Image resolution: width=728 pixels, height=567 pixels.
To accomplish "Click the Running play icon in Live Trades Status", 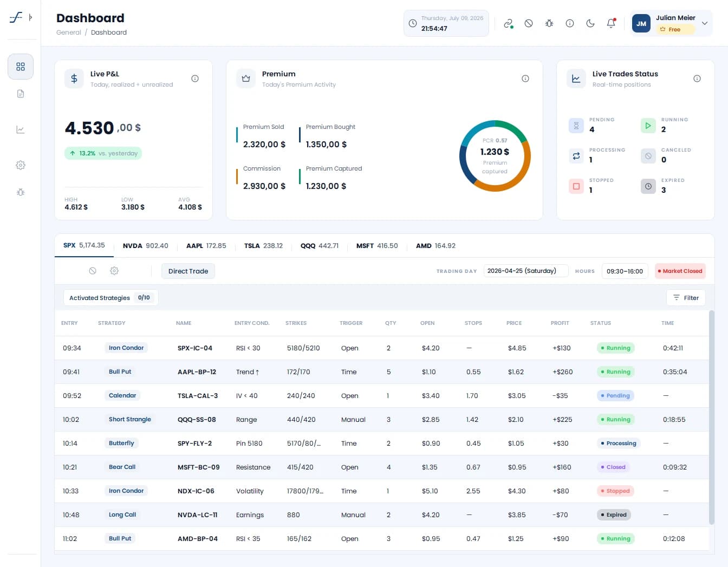I will tap(648, 126).
